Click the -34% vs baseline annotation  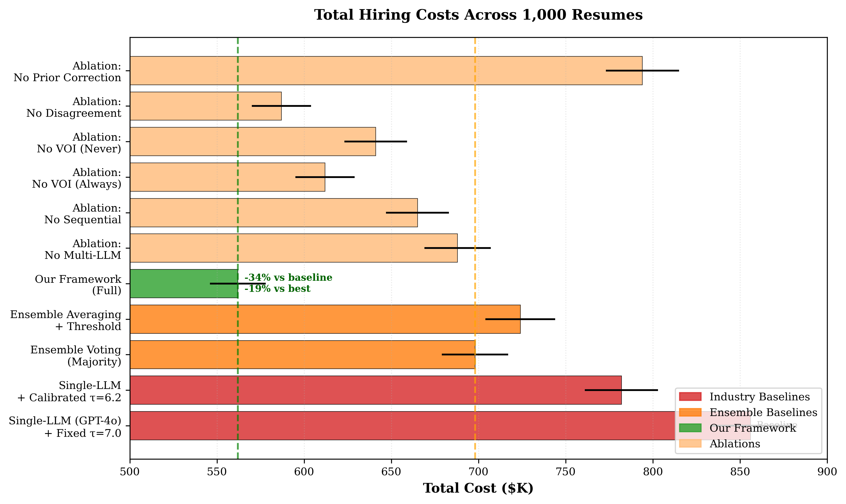(288, 277)
